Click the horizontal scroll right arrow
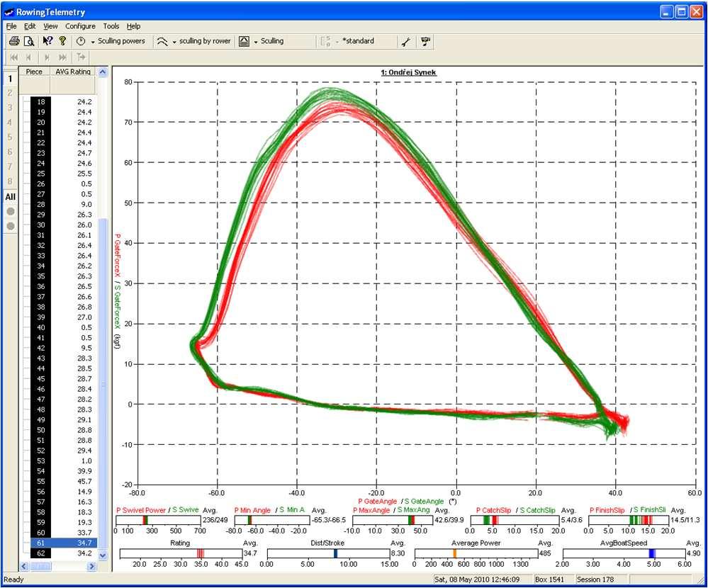Viewport: 708px width, 588px height. click(91, 566)
